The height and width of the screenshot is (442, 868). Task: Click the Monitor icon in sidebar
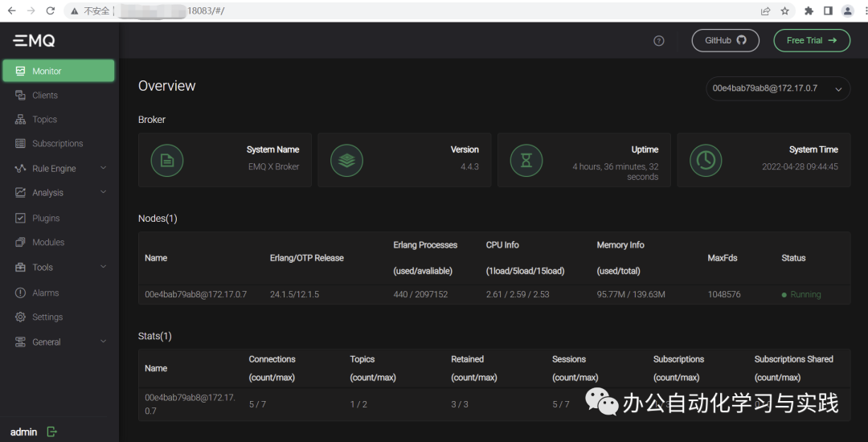[x=20, y=71]
